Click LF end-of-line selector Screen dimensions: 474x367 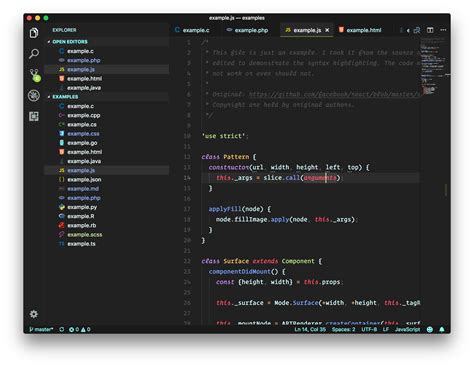coord(386,329)
